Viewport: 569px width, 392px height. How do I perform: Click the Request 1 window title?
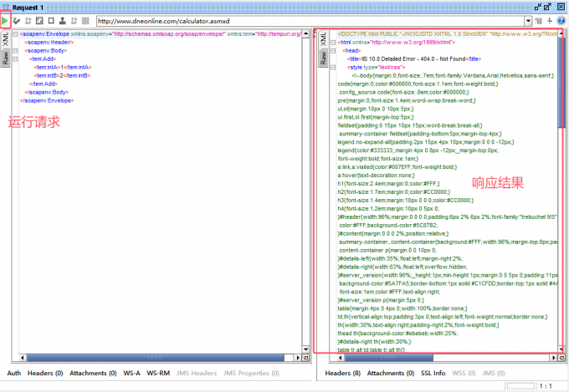coord(28,8)
